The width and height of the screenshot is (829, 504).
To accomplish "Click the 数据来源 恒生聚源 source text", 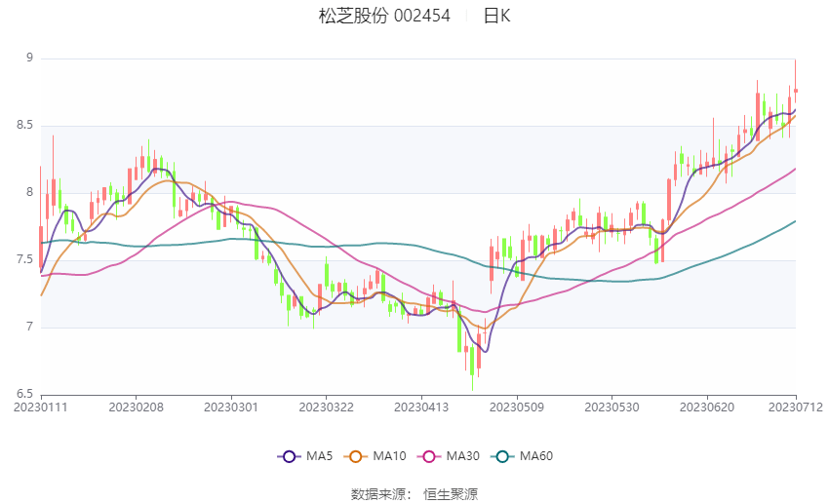I will [x=414, y=494].
